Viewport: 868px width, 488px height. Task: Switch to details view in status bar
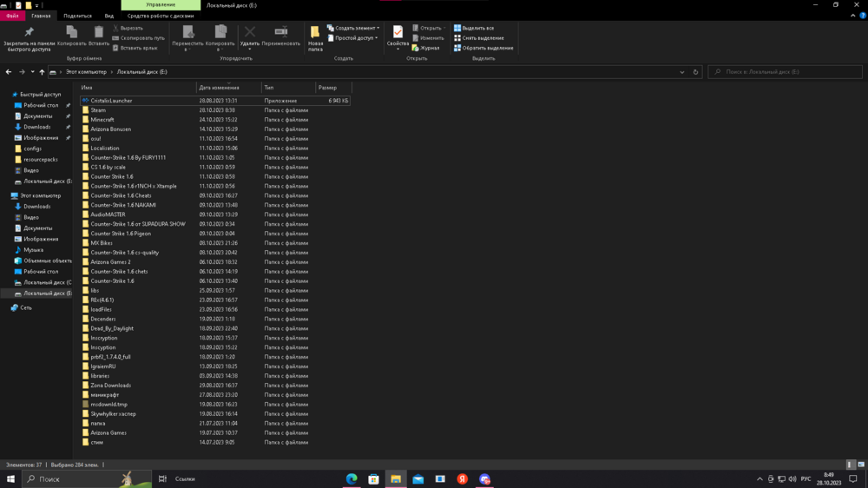(850, 465)
